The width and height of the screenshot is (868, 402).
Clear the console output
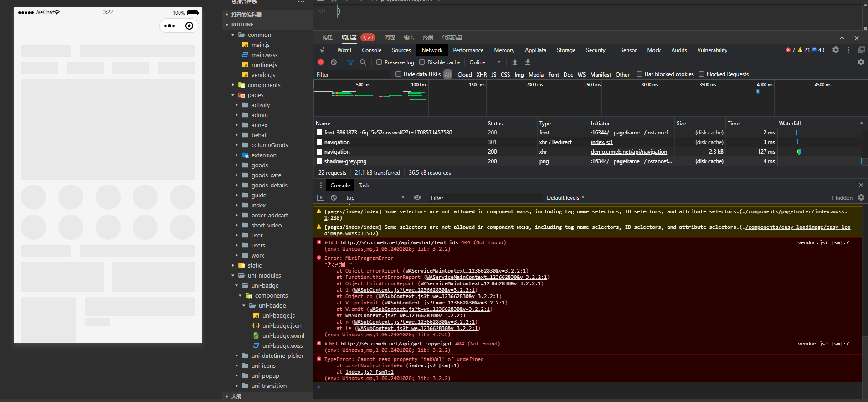334,198
